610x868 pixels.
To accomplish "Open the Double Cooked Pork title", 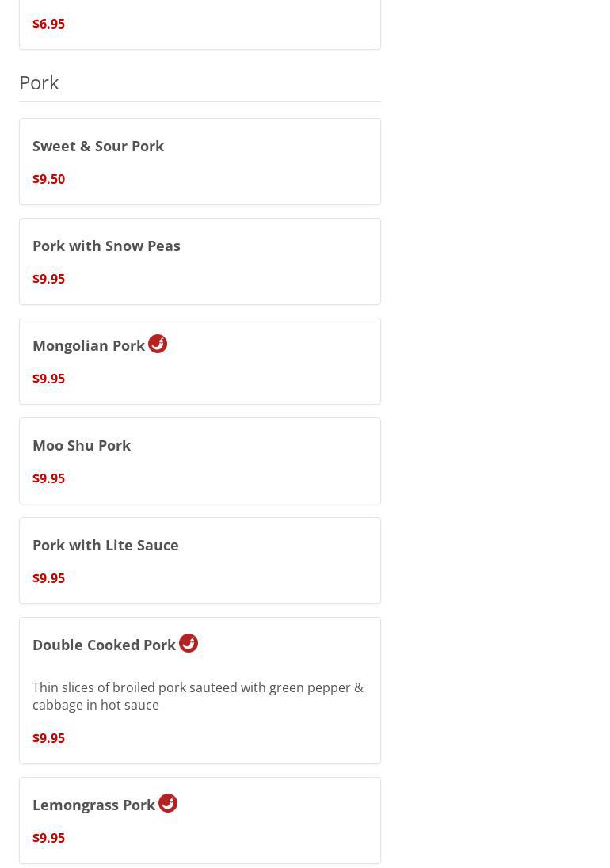I will [x=104, y=645].
